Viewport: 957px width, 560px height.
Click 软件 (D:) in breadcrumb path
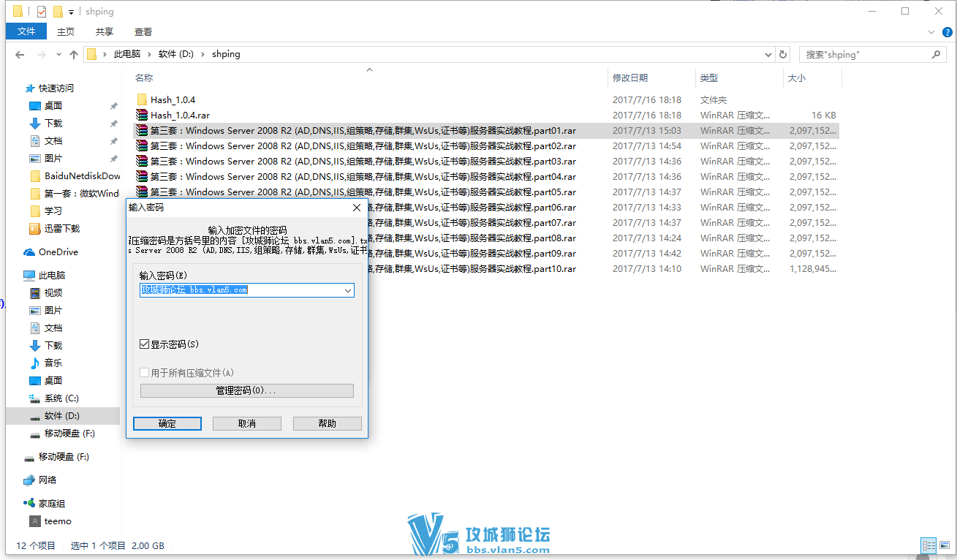point(176,55)
